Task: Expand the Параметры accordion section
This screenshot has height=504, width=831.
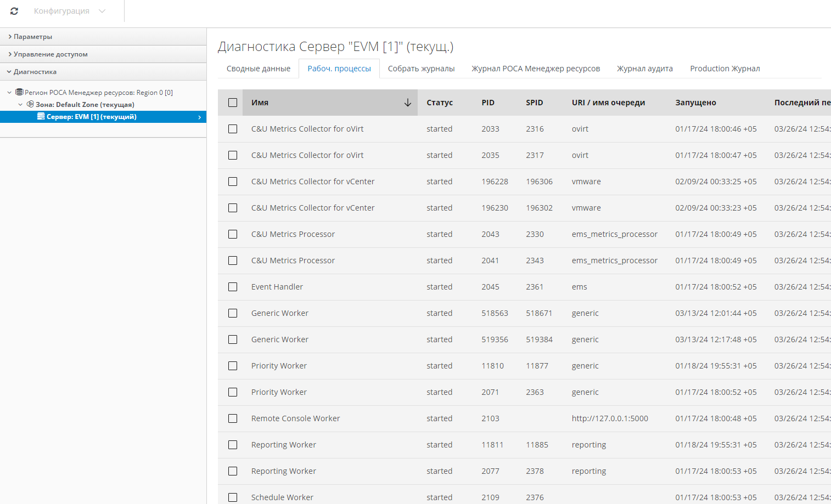Action: [33, 37]
